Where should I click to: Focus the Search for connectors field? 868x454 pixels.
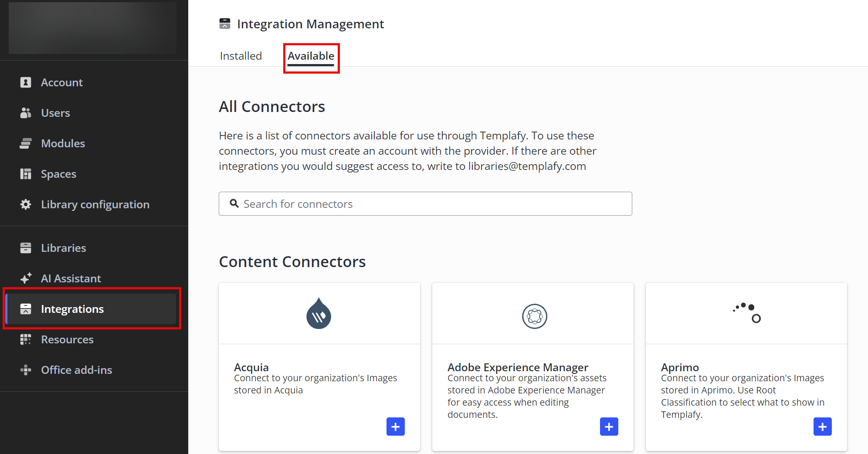425,203
